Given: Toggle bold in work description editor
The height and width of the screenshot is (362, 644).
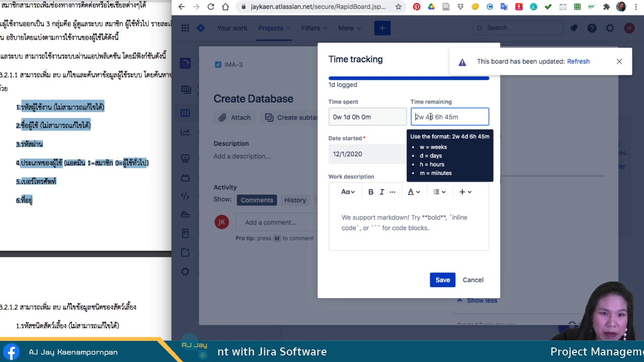Looking at the screenshot, I should 371,192.
